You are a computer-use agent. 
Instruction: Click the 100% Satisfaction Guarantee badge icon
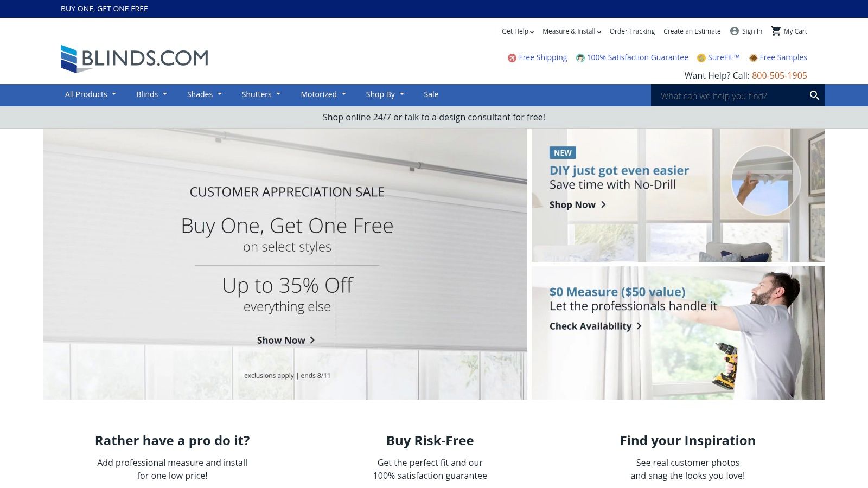coord(580,57)
